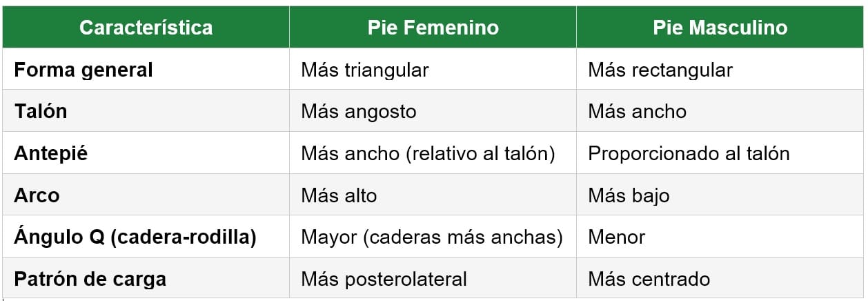Screen dimensions: 868x301
Task: Select the "Talón" row label
Action: (41, 111)
